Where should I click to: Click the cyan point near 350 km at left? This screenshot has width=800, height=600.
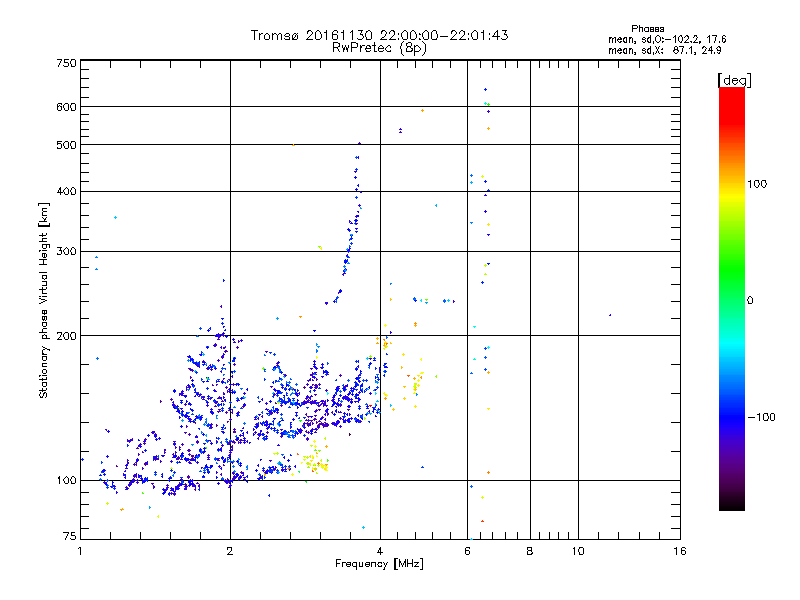point(115,218)
